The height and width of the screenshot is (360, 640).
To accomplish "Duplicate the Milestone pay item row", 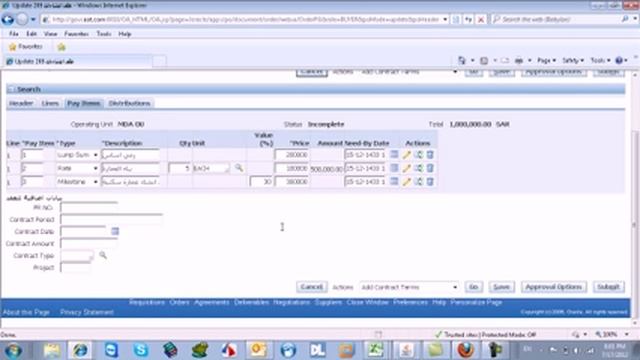I will [418, 182].
